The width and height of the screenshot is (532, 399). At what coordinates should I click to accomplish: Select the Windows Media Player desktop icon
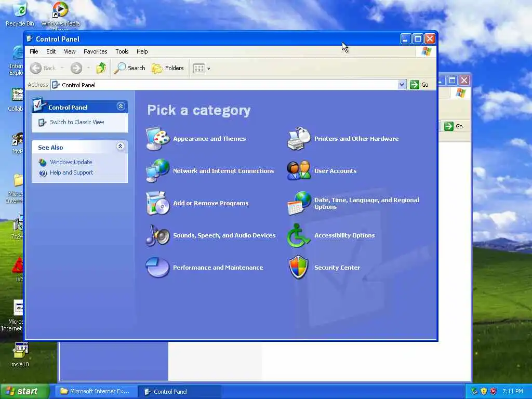coord(60,15)
